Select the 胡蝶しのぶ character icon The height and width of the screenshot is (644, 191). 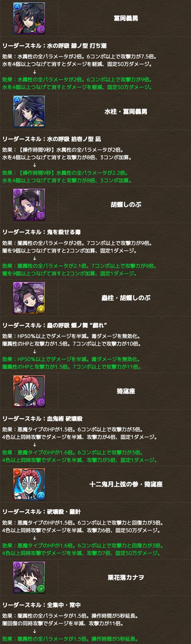29,205
